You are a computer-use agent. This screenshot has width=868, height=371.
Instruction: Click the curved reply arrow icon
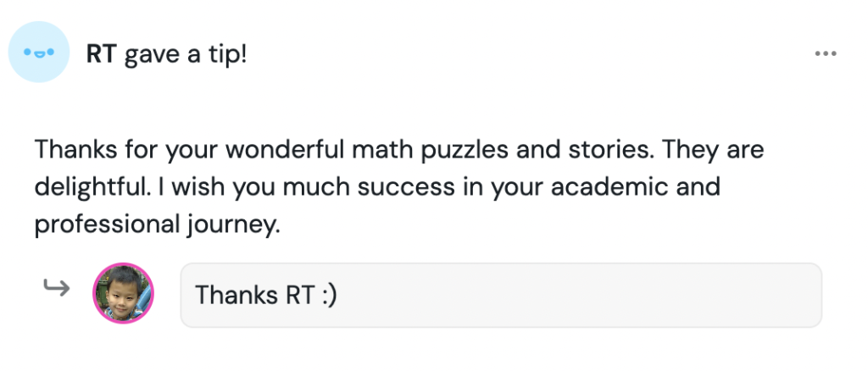pos(56,290)
